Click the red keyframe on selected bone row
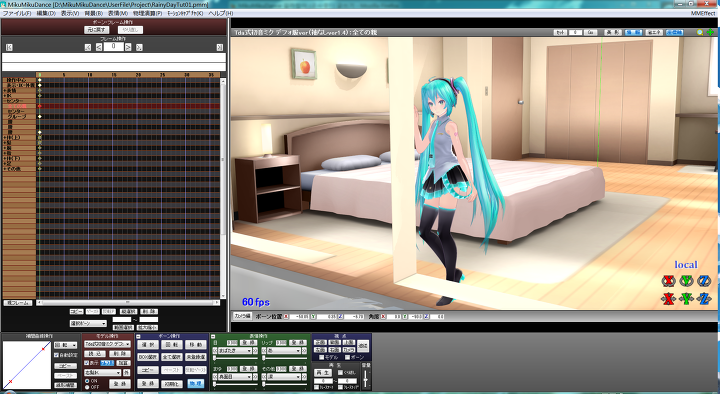The height and width of the screenshot is (394, 720). (39, 106)
